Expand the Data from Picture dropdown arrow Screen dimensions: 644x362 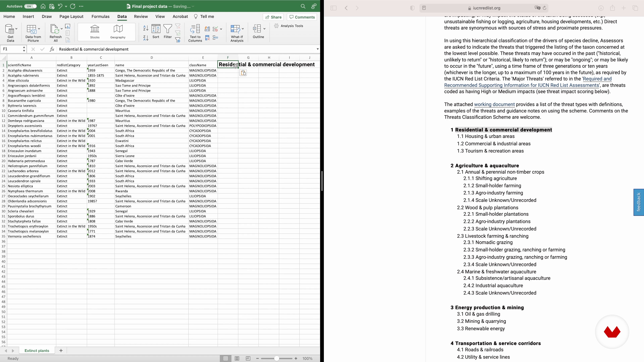(39, 29)
